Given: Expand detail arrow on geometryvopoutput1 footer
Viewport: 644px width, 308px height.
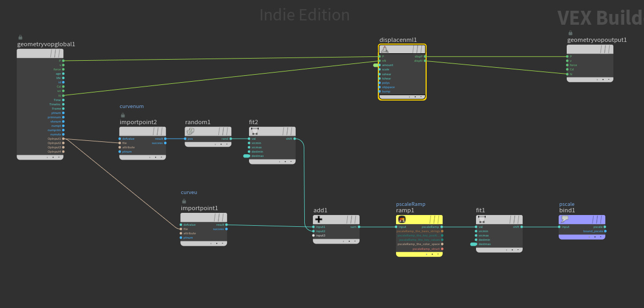Looking at the screenshot, I should tap(609, 79).
